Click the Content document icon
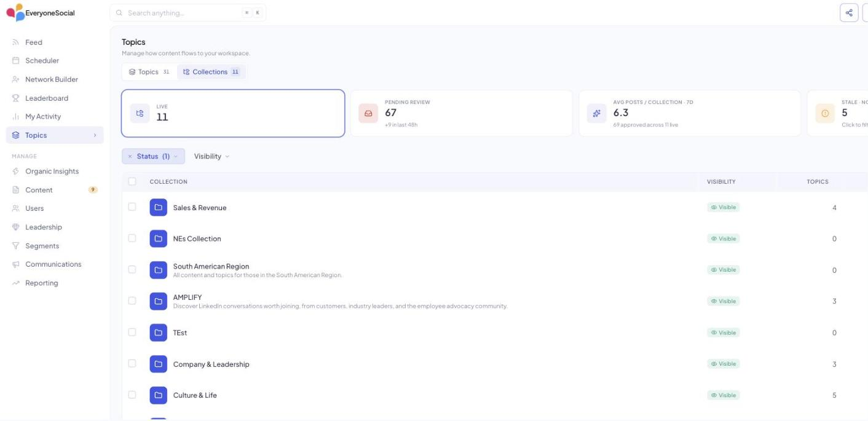Viewport: 868px width, 421px height. click(16, 190)
